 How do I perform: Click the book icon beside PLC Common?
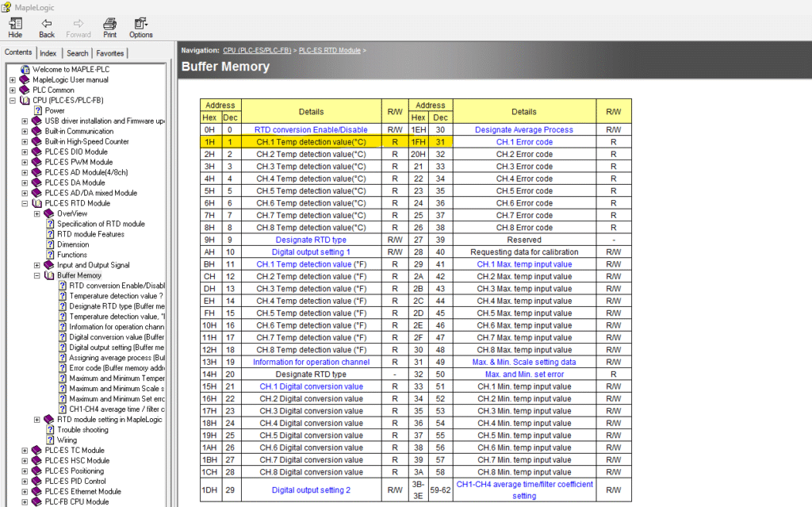tap(25, 90)
